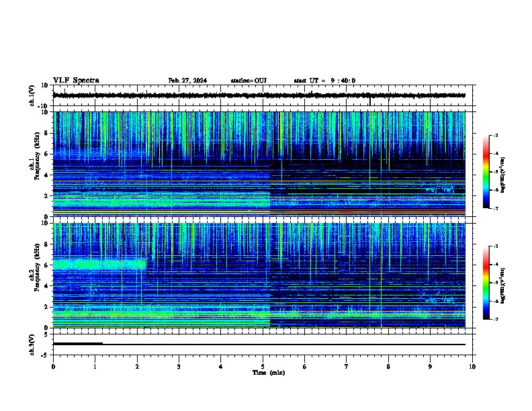Image resolution: width=532 pixels, height=411 pixels.
Task: Click the "-5" tick on ch.3(V) axis
Action: (x=45, y=355)
